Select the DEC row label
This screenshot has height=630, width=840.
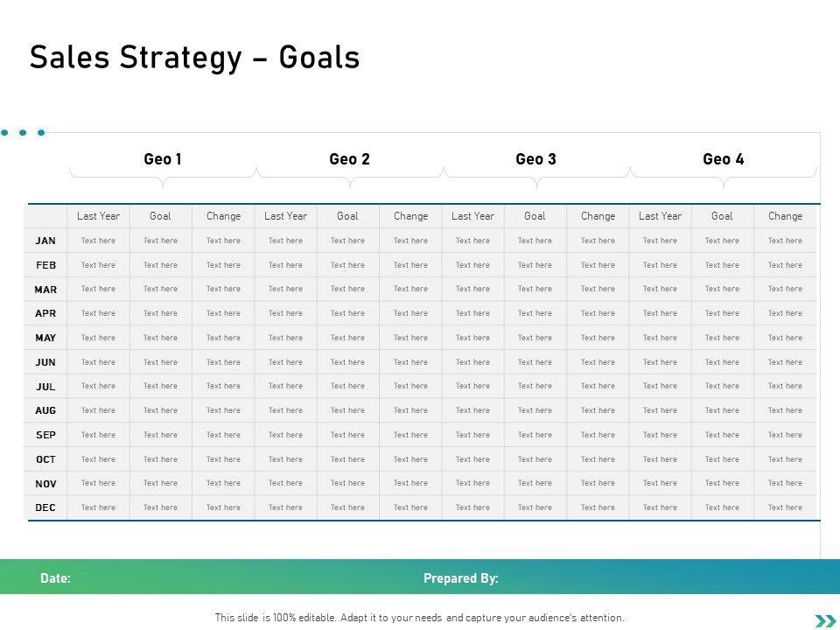(x=45, y=507)
